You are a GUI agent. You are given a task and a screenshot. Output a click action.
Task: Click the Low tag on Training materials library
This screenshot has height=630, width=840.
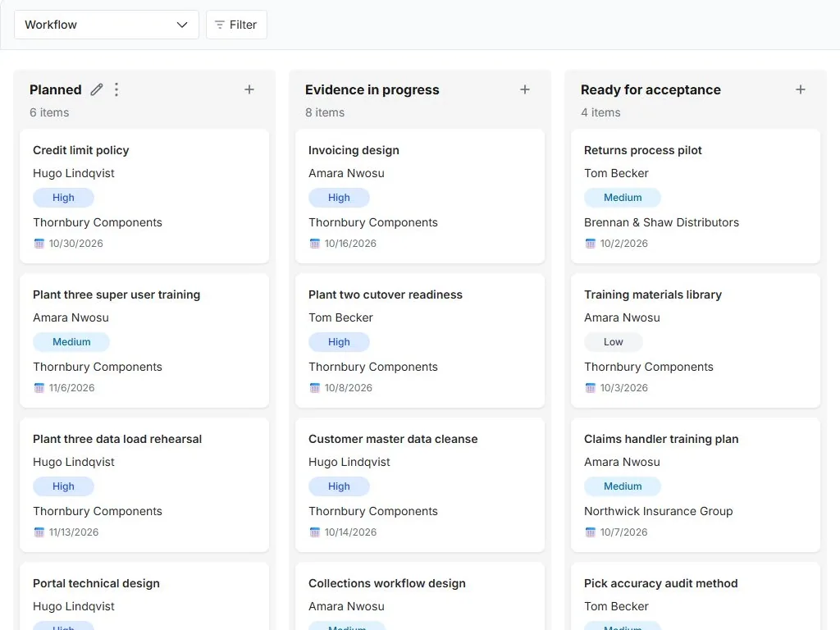point(614,342)
